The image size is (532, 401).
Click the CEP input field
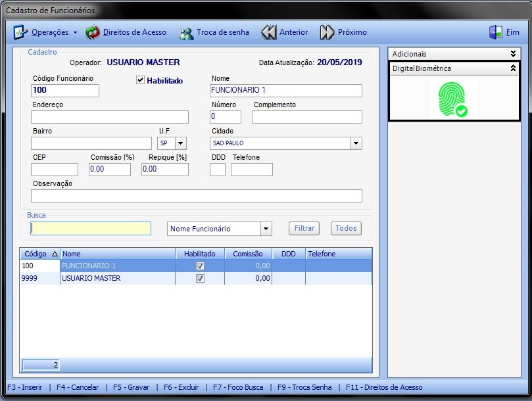click(55, 170)
